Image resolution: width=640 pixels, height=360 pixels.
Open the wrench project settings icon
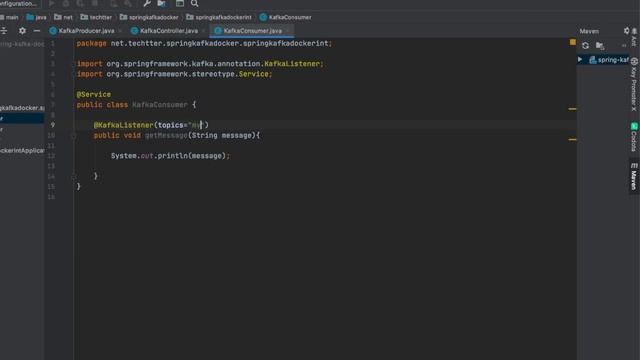click(x=147, y=4)
